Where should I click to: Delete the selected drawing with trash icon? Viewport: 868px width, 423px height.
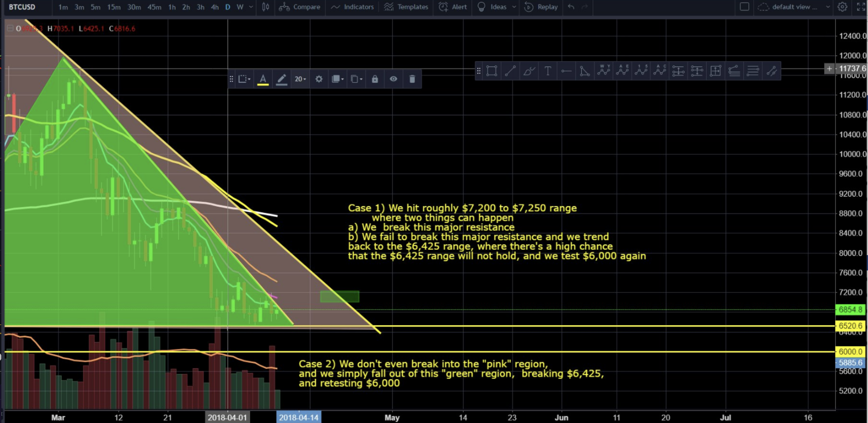click(x=412, y=79)
